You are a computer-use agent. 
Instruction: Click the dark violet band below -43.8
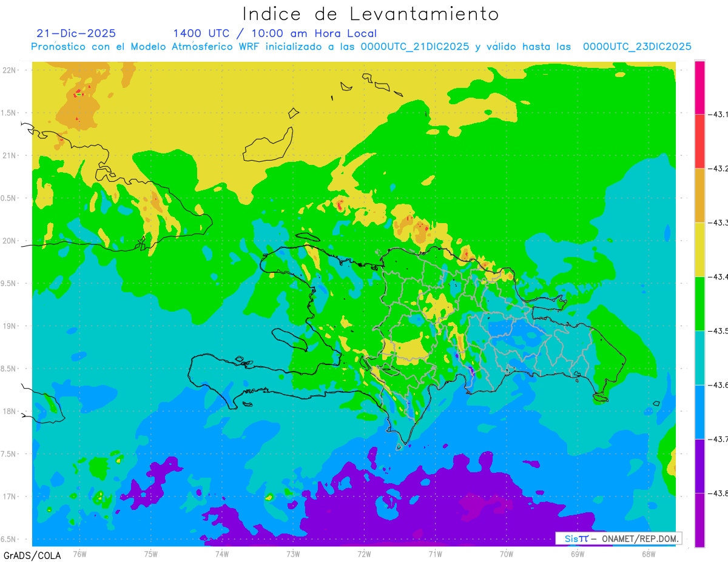tap(699, 520)
